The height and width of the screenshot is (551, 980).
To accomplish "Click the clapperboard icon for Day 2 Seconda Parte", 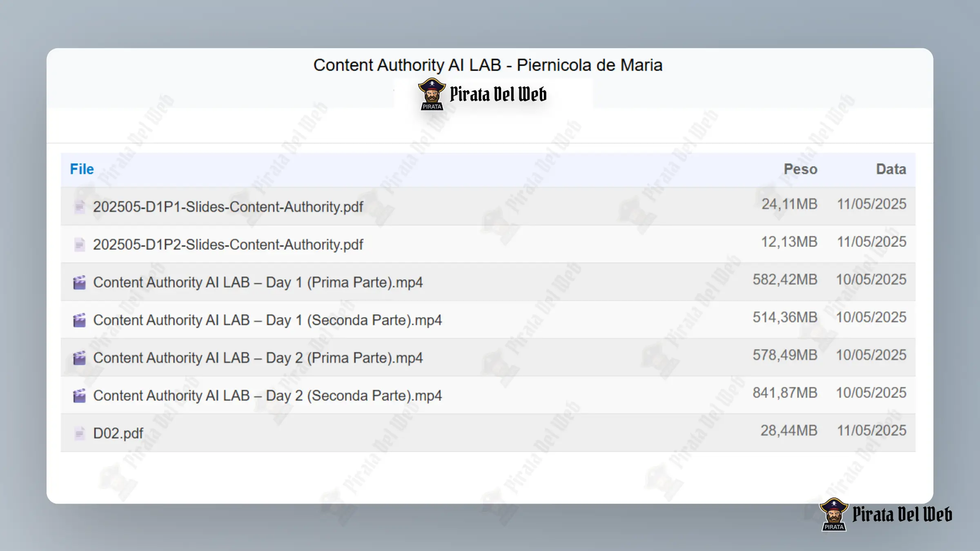I will tap(79, 395).
